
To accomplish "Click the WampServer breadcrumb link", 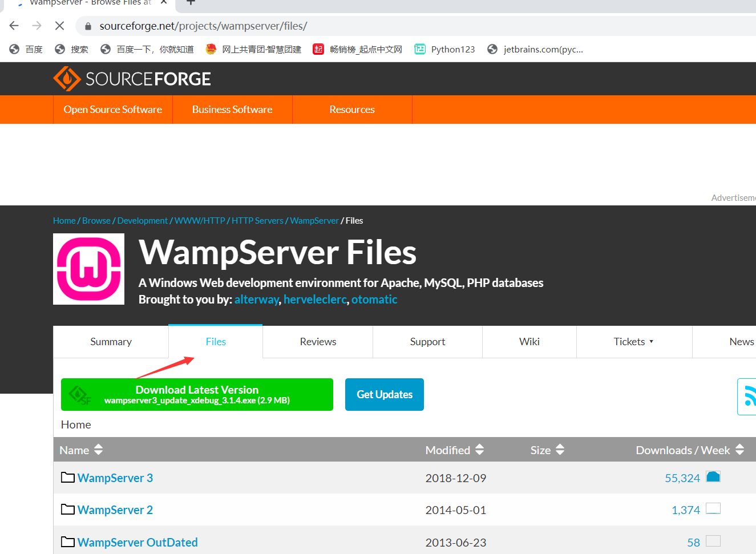I will [x=314, y=221].
